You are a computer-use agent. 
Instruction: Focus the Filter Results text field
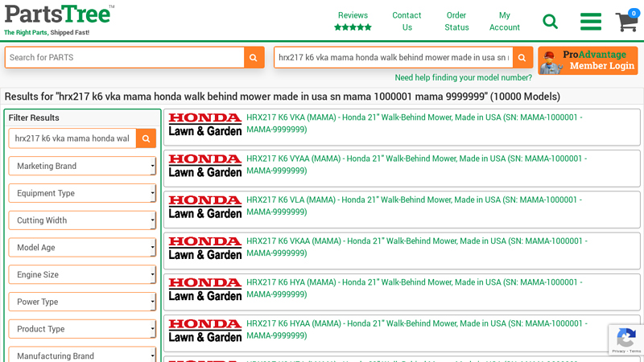72,138
